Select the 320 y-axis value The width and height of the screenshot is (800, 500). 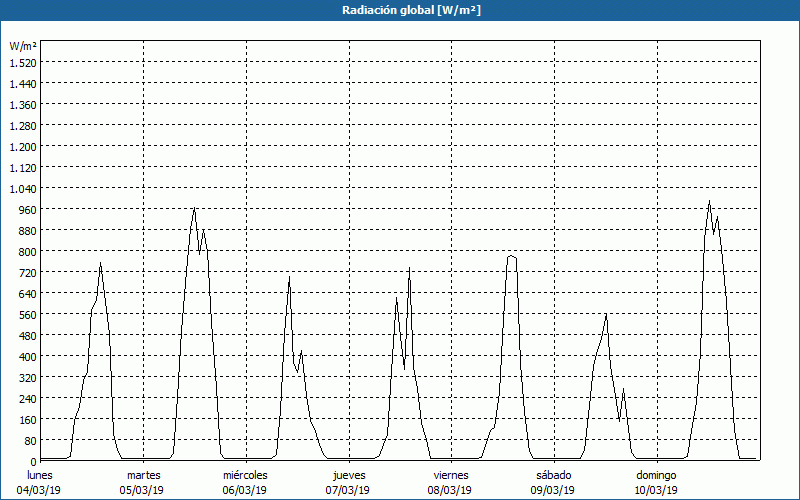click(x=28, y=378)
